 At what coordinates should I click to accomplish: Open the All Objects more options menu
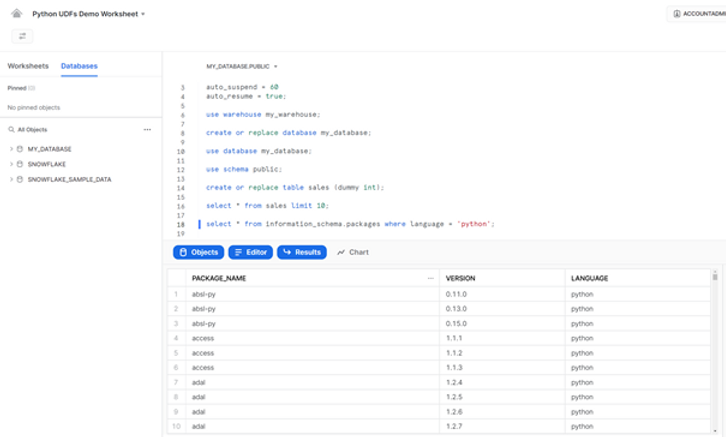click(x=147, y=130)
